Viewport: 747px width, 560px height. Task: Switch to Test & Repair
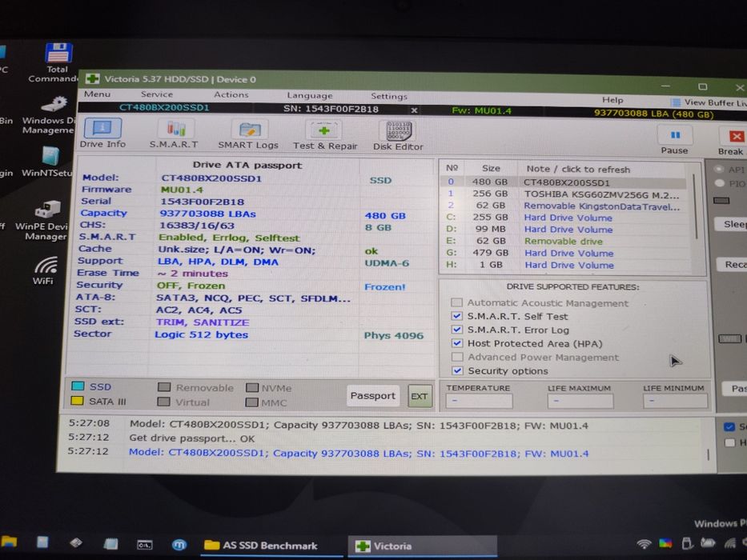click(325, 136)
